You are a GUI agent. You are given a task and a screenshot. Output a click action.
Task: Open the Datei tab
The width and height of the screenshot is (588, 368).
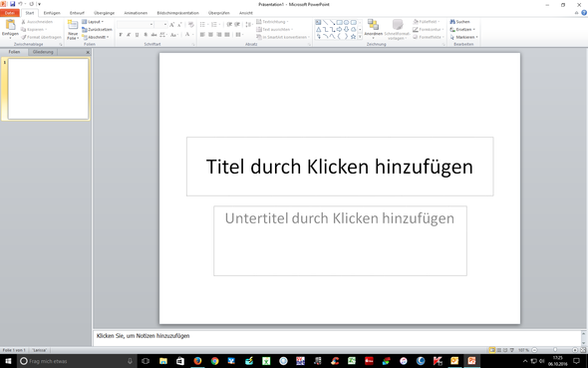(x=10, y=13)
